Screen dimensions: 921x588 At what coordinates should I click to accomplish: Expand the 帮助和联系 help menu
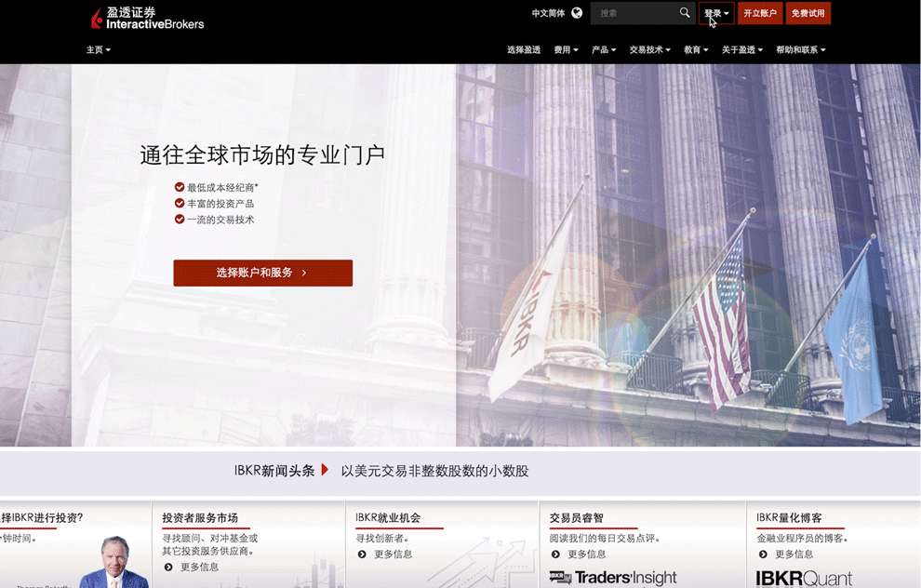click(x=801, y=50)
